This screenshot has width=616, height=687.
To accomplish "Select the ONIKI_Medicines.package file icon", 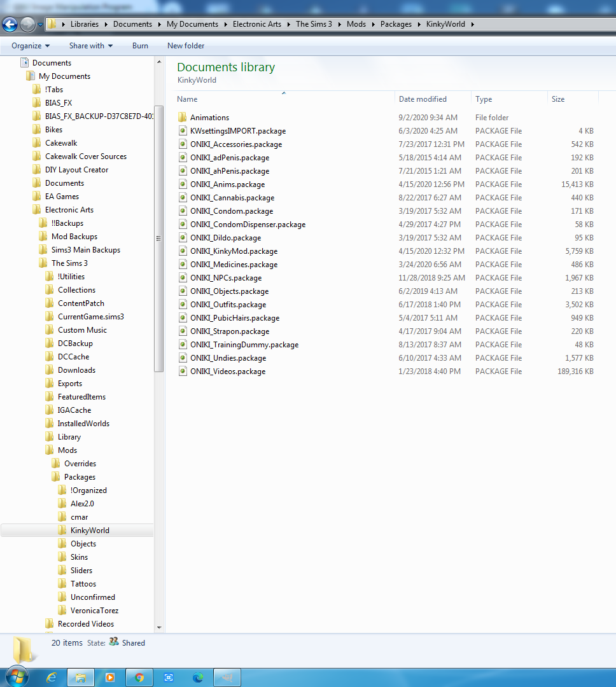I will (183, 264).
